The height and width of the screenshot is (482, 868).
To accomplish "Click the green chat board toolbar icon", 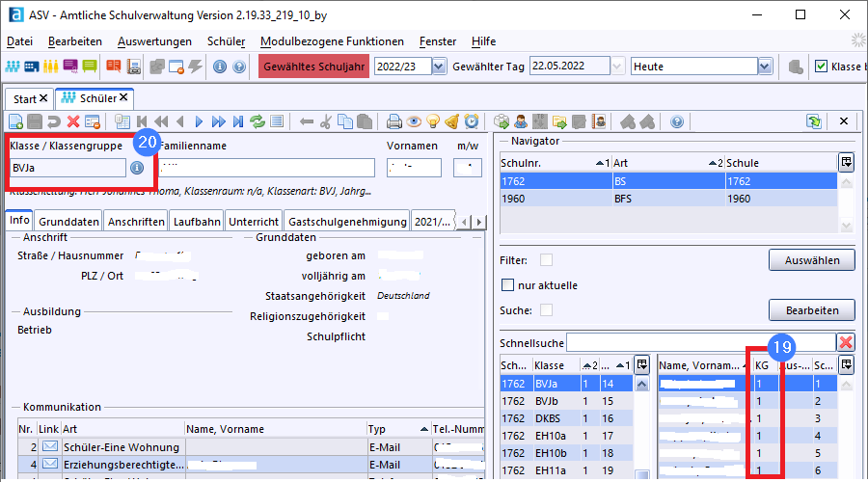I will (89, 67).
